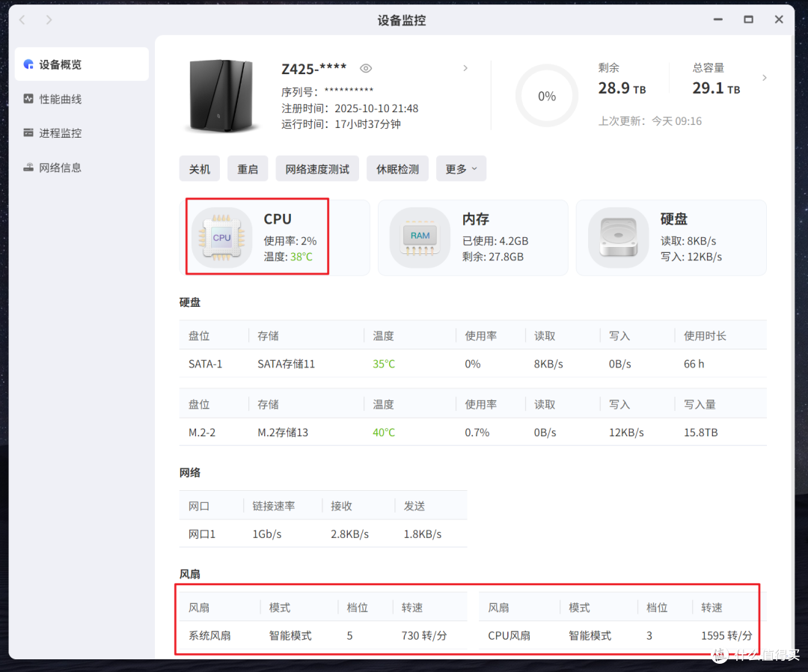Image resolution: width=808 pixels, height=672 pixels.
Task: Click 上次更新: 今天 09:16 text
Action: pyautogui.click(x=650, y=121)
